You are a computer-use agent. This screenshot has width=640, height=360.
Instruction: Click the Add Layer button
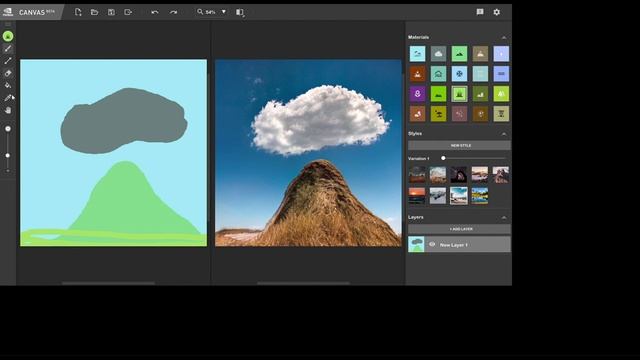pyautogui.click(x=459, y=229)
